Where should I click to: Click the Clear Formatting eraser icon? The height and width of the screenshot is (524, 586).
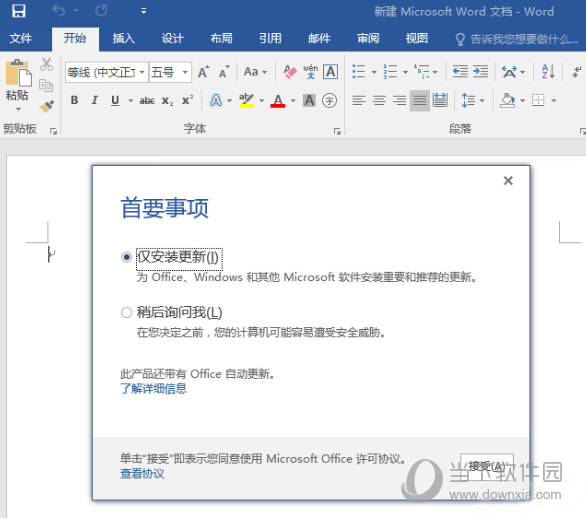click(290, 71)
